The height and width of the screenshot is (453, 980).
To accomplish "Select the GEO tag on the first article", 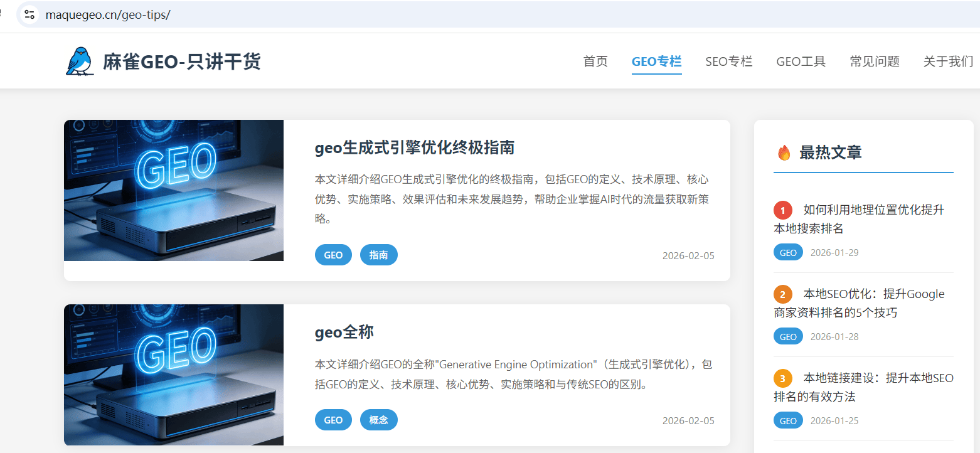I will [x=333, y=254].
